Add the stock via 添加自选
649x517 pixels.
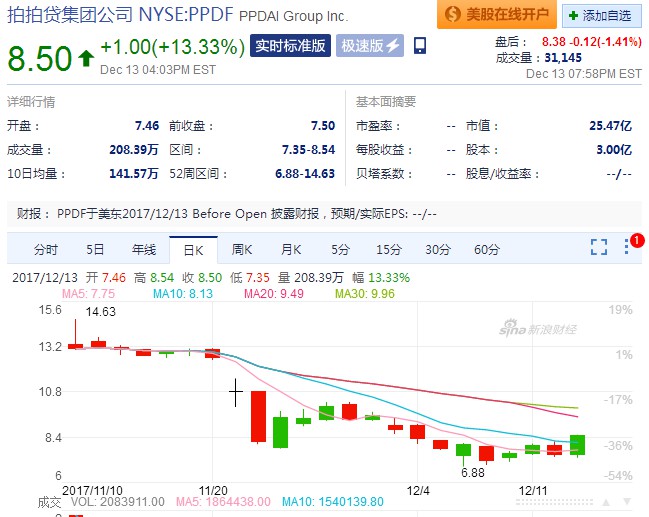pyautogui.click(x=601, y=16)
